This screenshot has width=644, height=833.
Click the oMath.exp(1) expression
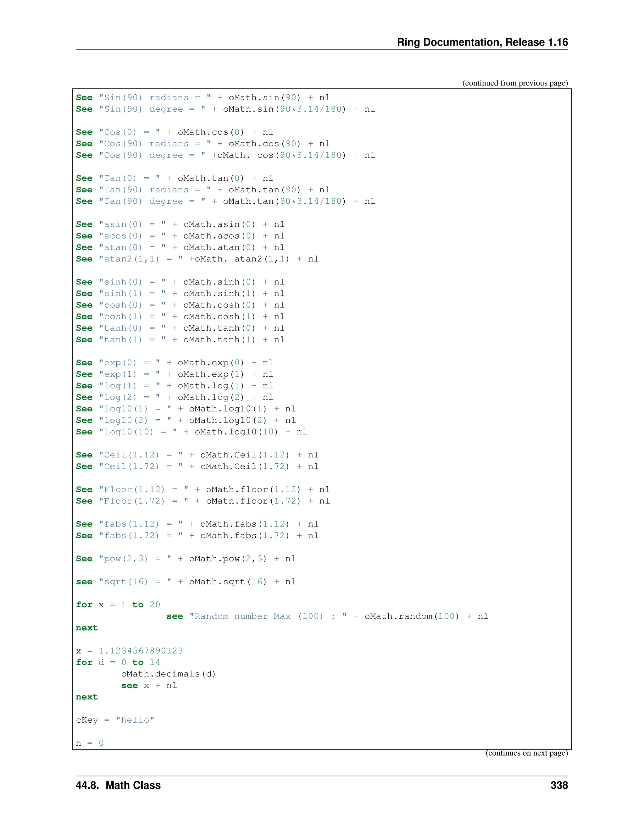(211, 375)
